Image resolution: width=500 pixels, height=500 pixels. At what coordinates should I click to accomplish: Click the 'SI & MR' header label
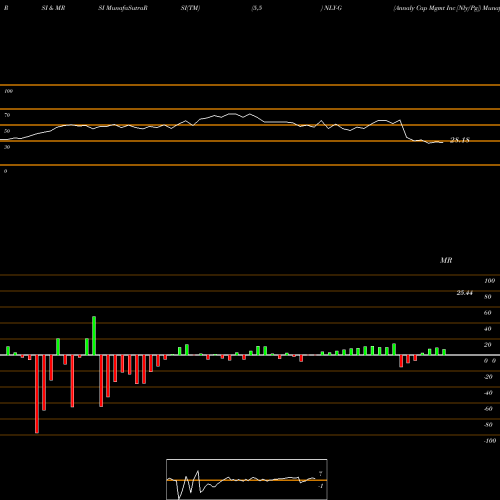click(53, 8)
